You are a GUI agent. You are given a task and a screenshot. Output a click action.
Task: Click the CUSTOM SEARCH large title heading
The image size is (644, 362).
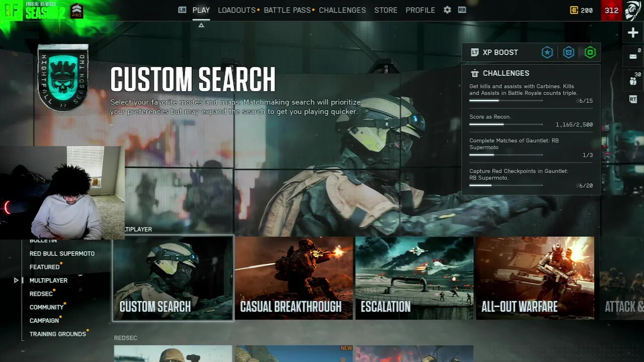[x=193, y=79]
